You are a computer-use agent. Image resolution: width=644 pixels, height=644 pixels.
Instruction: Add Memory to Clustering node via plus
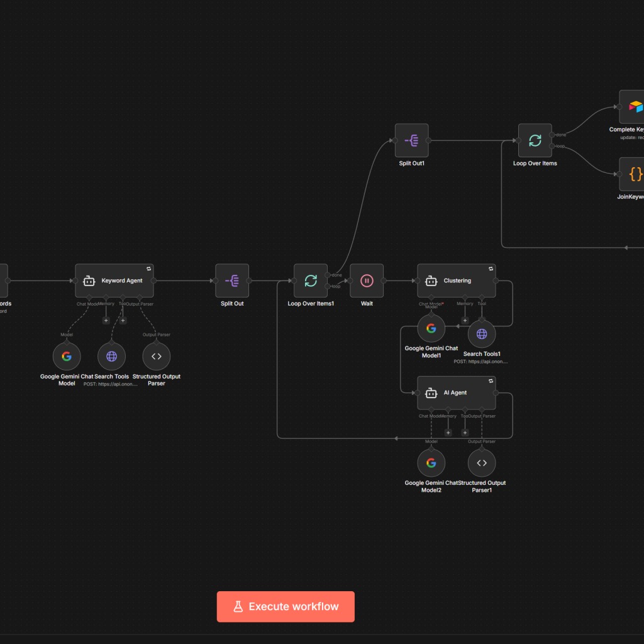(x=465, y=321)
